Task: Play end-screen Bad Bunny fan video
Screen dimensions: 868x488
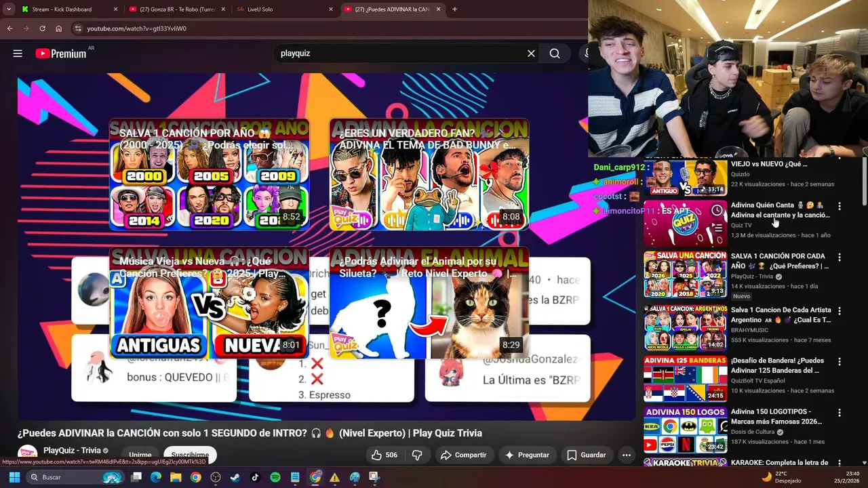Action: point(429,175)
